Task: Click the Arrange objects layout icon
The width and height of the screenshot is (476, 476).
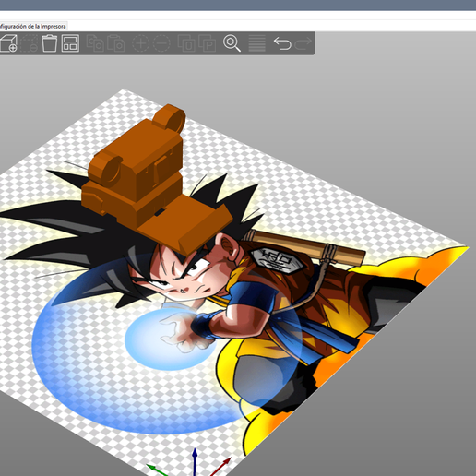Action: (70, 43)
